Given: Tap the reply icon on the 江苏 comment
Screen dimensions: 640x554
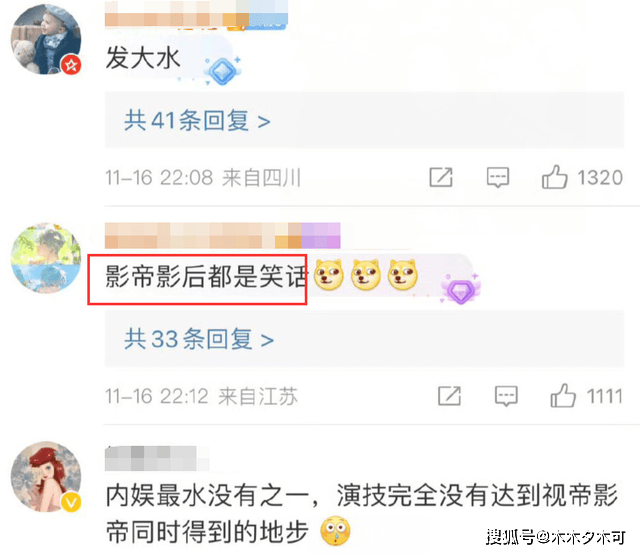Looking at the screenshot, I should (x=507, y=396).
